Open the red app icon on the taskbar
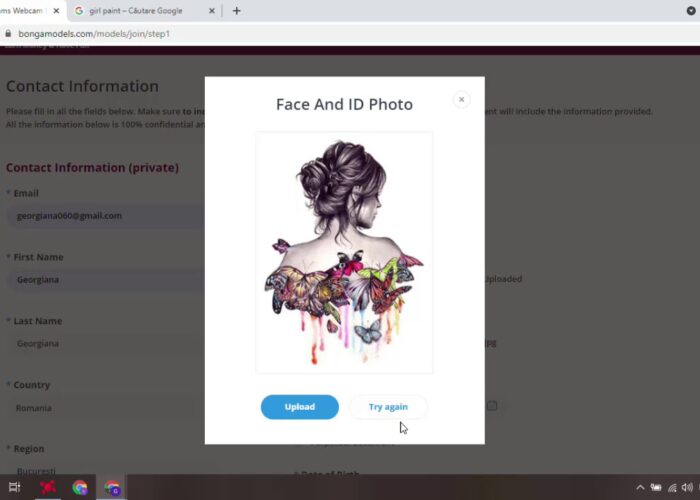This screenshot has height=500, width=700. (48, 487)
